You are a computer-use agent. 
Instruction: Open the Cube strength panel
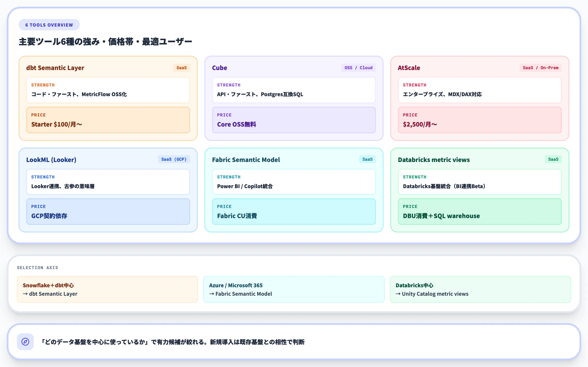294,90
